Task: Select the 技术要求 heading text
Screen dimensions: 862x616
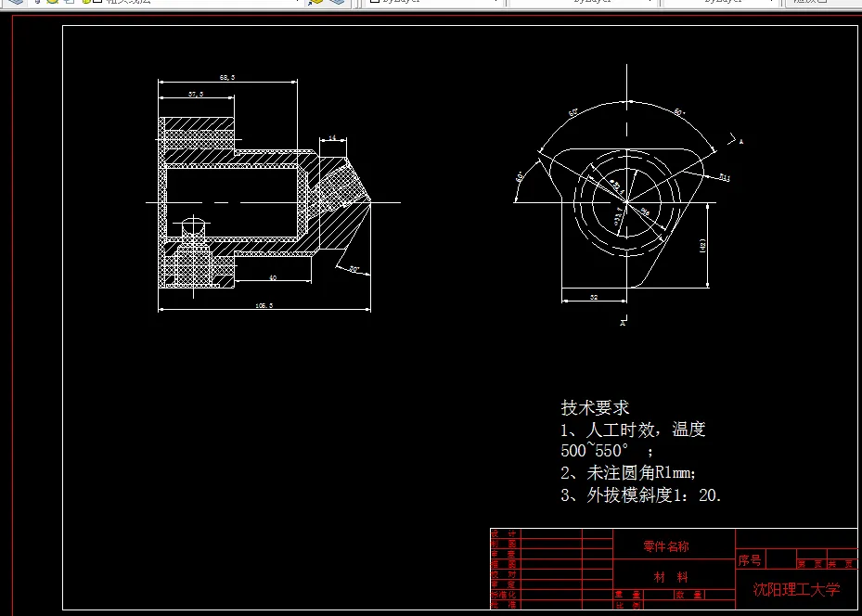Action: (595, 408)
